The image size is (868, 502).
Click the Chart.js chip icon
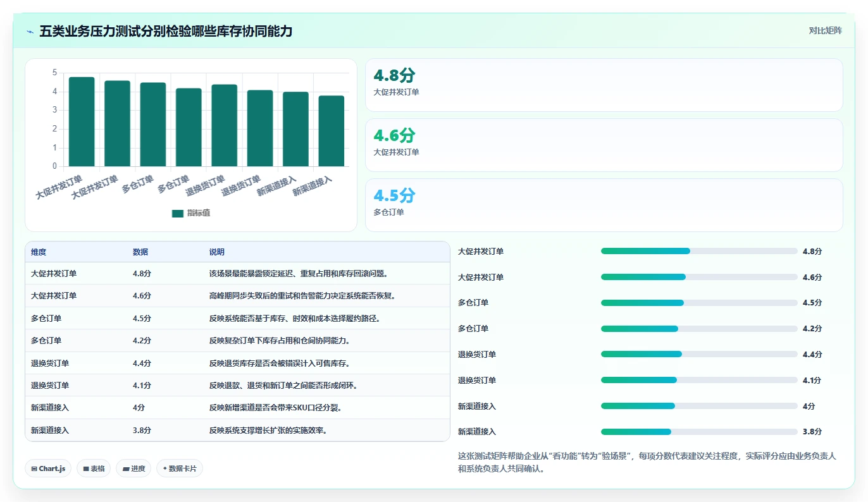[34, 468]
